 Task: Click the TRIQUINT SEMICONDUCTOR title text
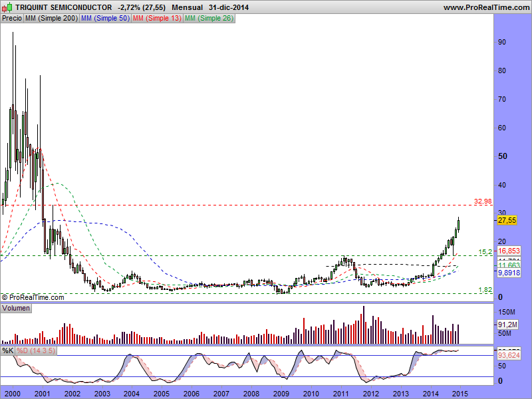[x=63, y=7]
